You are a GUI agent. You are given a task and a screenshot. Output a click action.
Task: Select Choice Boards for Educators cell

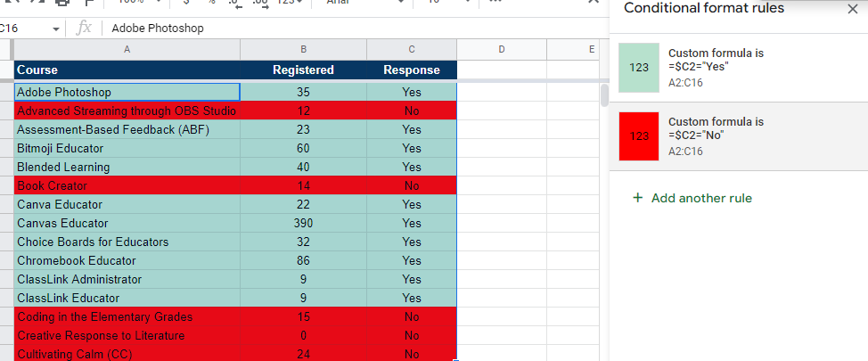pos(127,242)
